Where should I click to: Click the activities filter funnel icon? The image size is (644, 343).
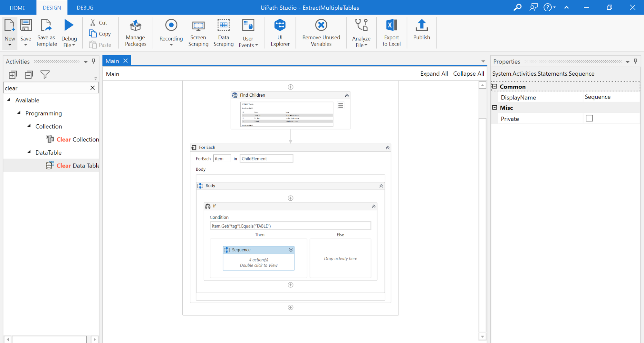pos(45,75)
